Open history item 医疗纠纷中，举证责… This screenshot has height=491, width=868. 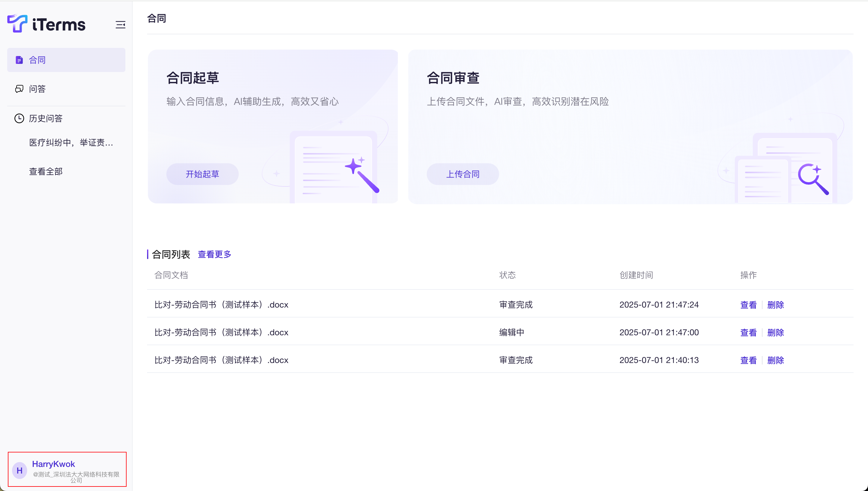(71, 143)
